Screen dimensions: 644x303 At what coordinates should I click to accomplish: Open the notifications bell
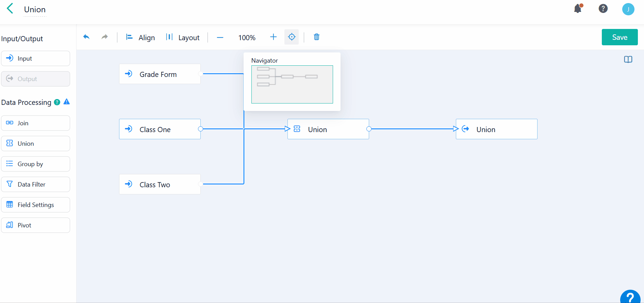(x=578, y=9)
